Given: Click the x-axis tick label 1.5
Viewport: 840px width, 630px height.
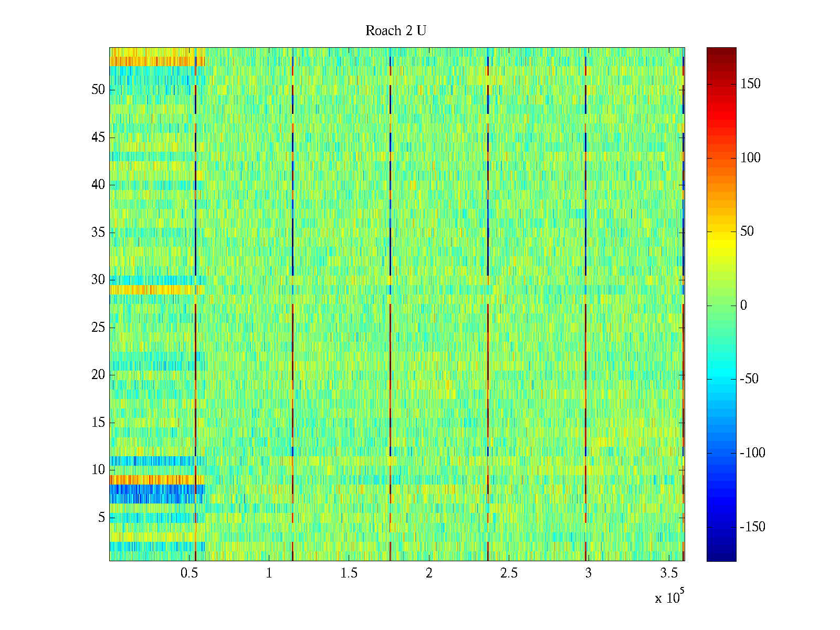Looking at the screenshot, I should point(349,573).
